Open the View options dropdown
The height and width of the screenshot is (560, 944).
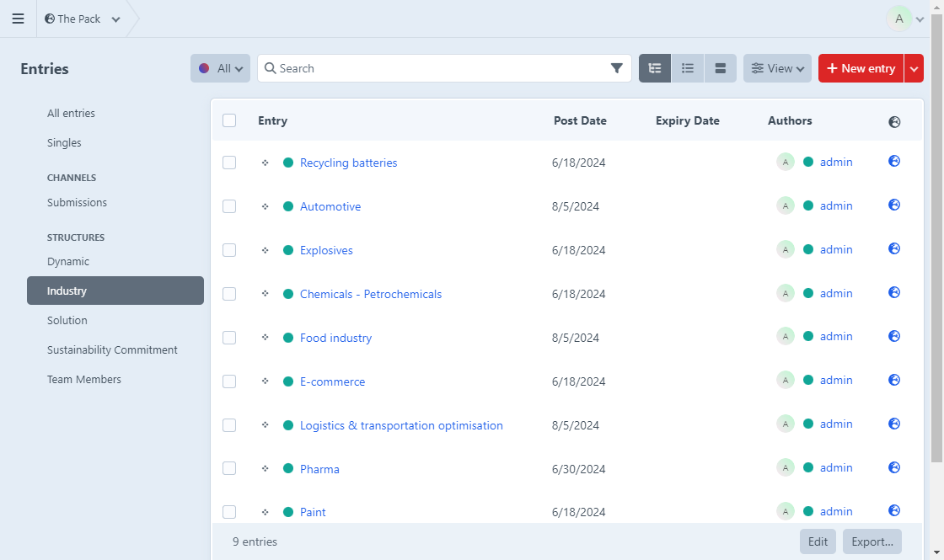776,68
